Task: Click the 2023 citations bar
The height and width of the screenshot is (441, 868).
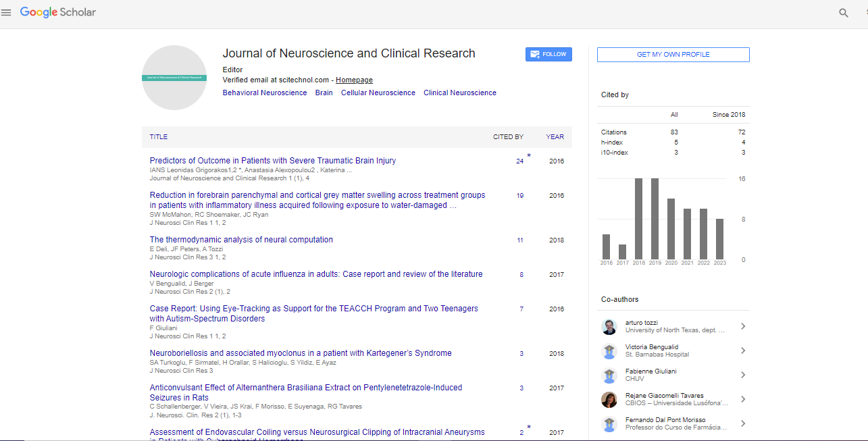Action: pyautogui.click(x=719, y=239)
